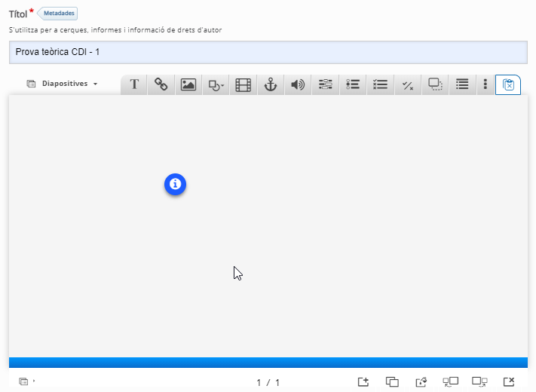
Task: Add a Fill in the Blanks activity
Action: coord(326,84)
